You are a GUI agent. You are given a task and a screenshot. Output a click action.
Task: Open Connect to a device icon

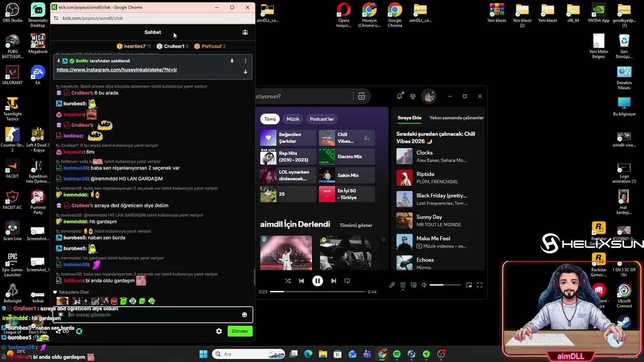(x=414, y=285)
